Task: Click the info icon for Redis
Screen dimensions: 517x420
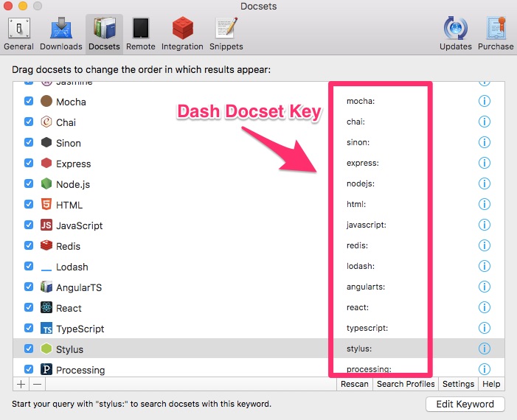Action: click(484, 245)
